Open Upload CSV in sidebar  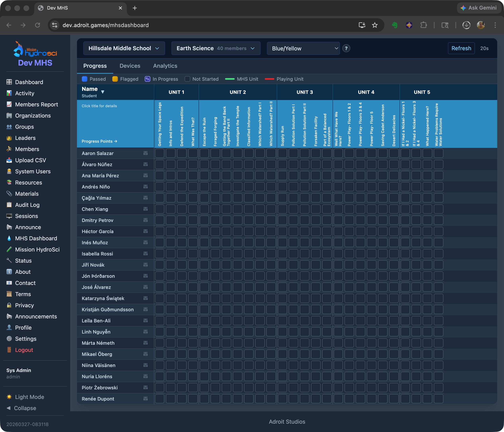(x=31, y=160)
